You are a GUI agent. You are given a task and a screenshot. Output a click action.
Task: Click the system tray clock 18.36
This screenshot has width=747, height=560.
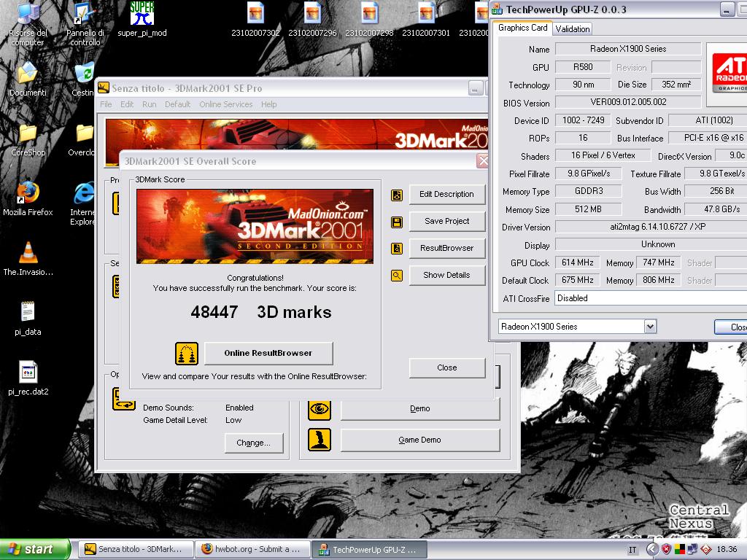727,550
